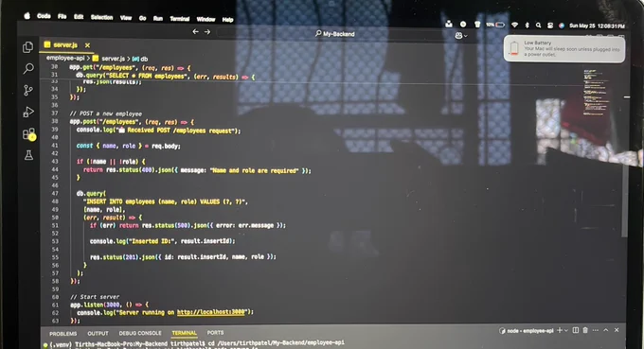
Task: Open the Explorer view in the activity bar
Action: click(x=27, y=47)
